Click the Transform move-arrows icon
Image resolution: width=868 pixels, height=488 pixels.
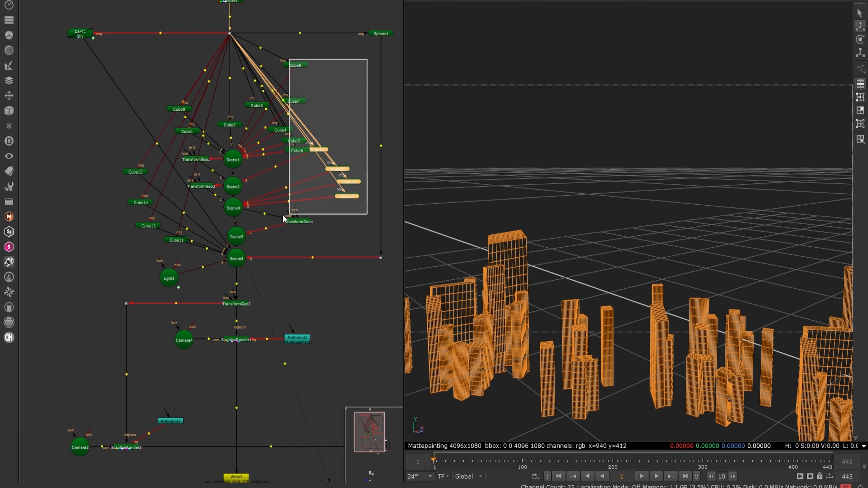pos(9,96)
